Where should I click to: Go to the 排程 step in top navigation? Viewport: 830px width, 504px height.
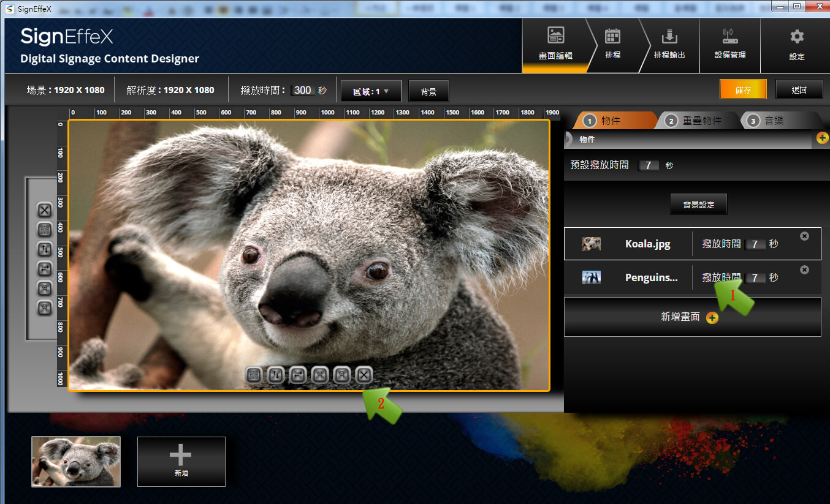612,45
